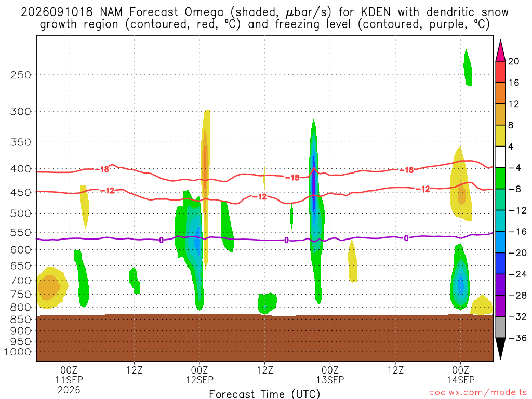The height and width of the screenshot is (399, 532).
Task: Click the 1000 pressure level label
Action: [18, 352]
